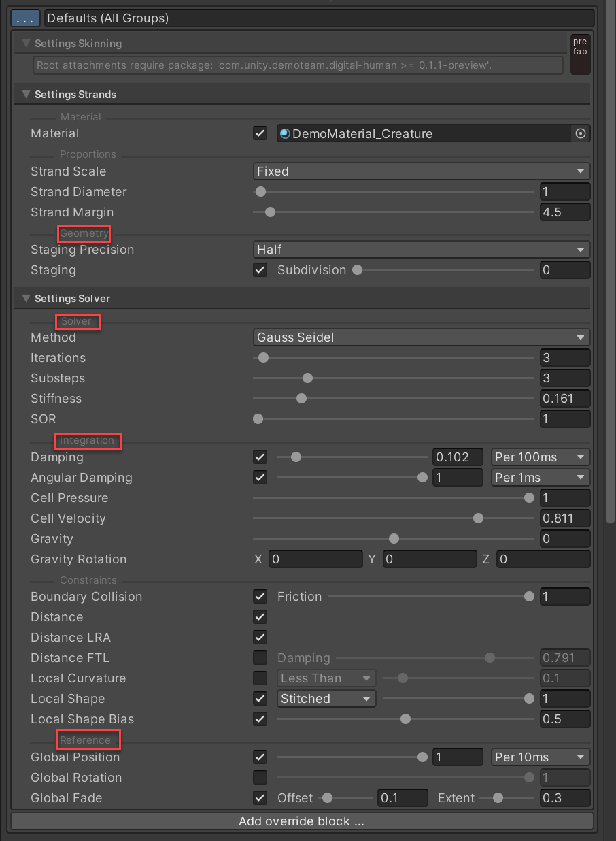Enable the Distance FTL checkbox

click(260, 658)
